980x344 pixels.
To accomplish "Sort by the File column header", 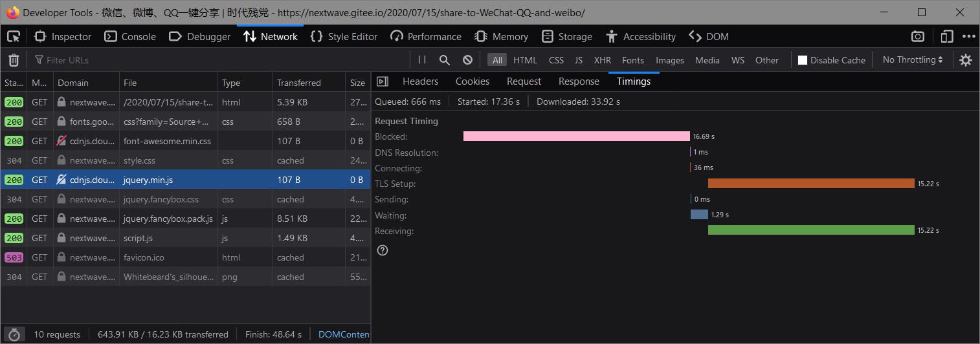I will (x=167, y=83).
